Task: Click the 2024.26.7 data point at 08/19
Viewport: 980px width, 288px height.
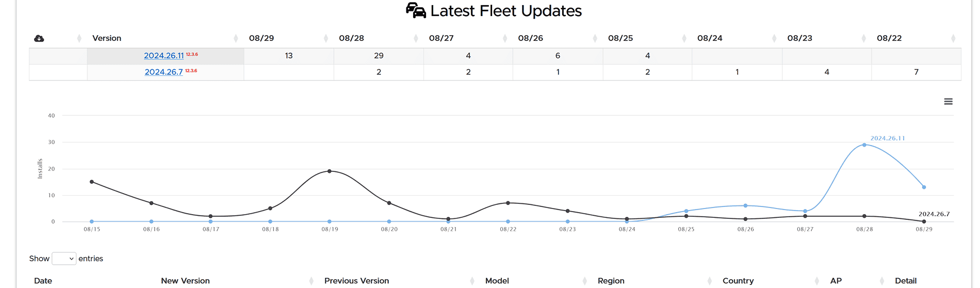Action: coord(330,171)
